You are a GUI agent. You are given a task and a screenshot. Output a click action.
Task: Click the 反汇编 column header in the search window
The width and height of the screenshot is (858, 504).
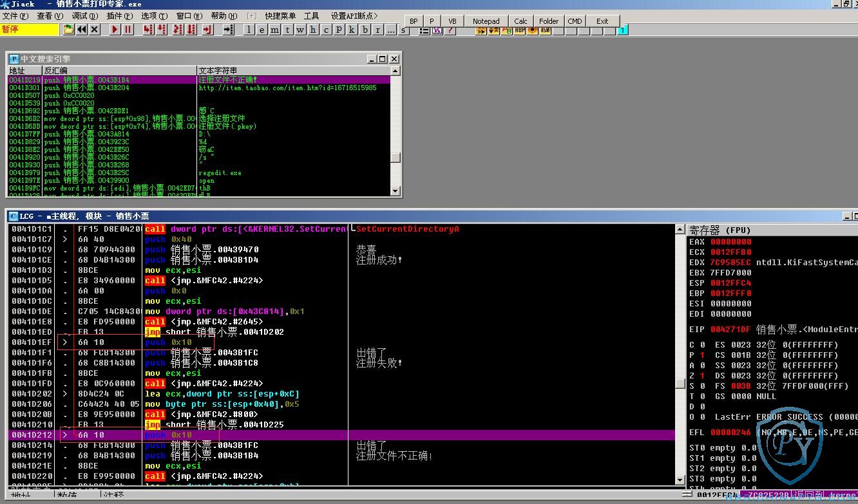pyautogui.click(x=119, y=70)
